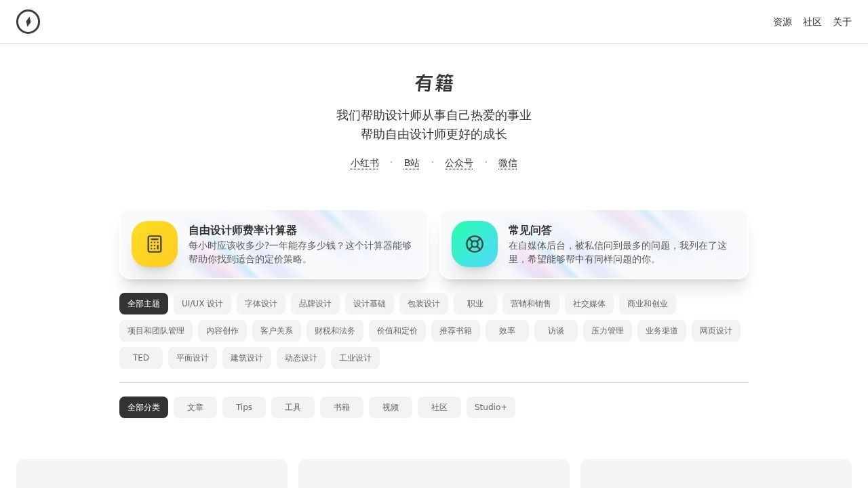Open the 资源 menu item
Screen dimensions: 868x488
pyautogui.click(x=782, y=22)
